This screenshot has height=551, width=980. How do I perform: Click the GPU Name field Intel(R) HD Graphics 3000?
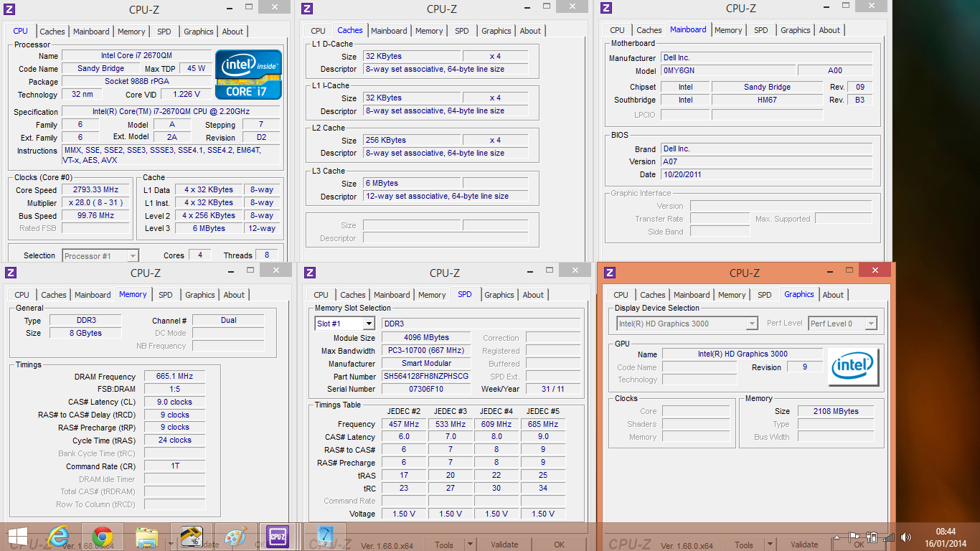pyautogui.click(x=743, y=354)
